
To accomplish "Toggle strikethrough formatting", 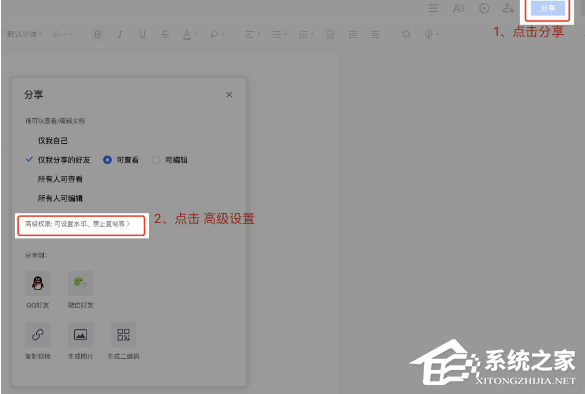I will click(x=165, y=34).
